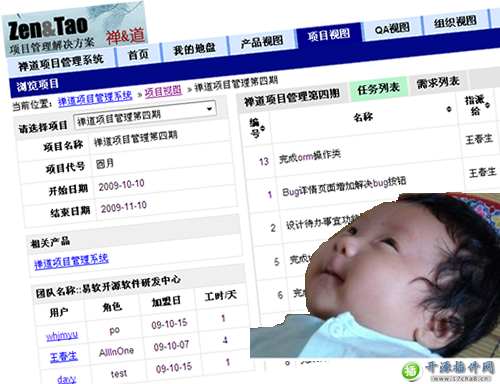Select the 产品视图 navigation tab
The width and height of the screenshot is (500, 384).
[262, 41]
